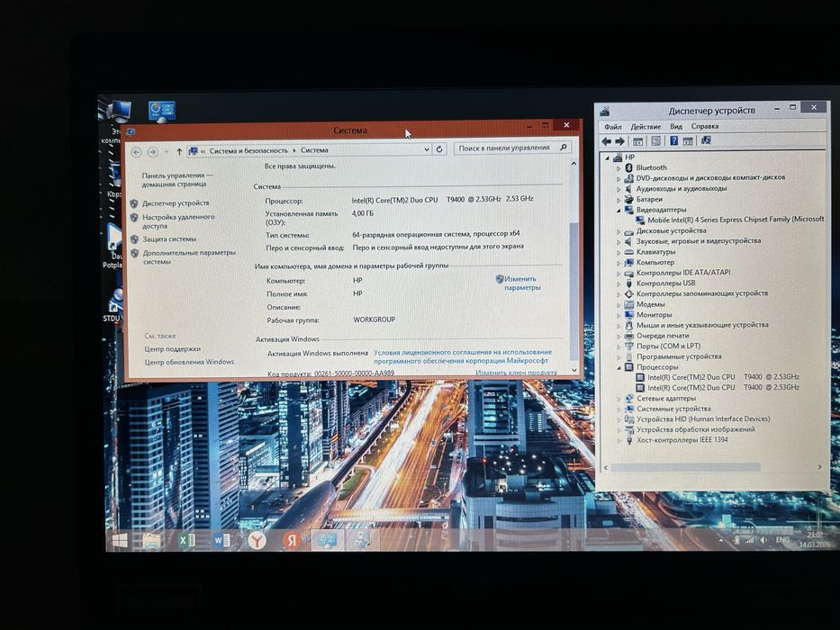
Task: Refresh the System window address bar
Action: click(x=439, y=149)
